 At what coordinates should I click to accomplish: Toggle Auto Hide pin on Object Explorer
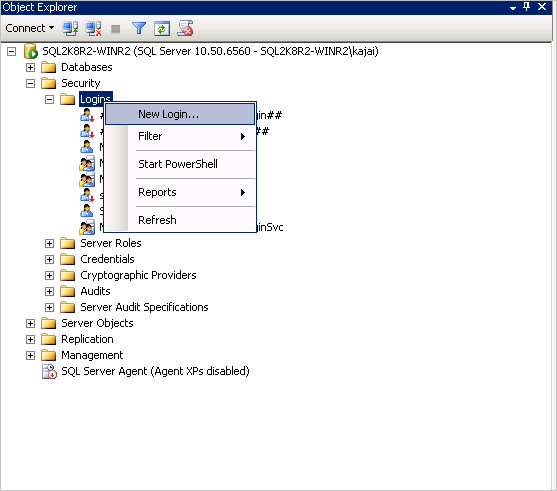click(526, 6)
